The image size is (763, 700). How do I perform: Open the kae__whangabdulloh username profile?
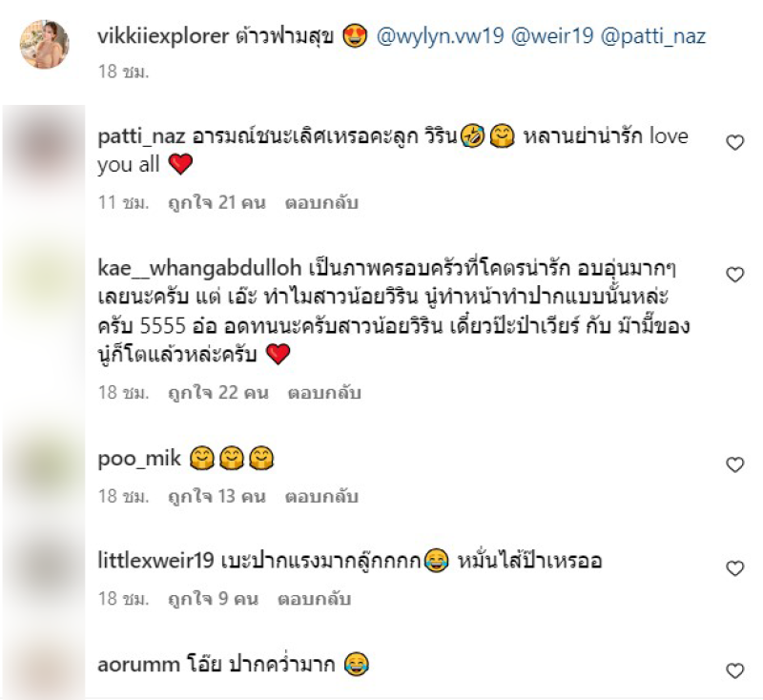click(199, 268)
